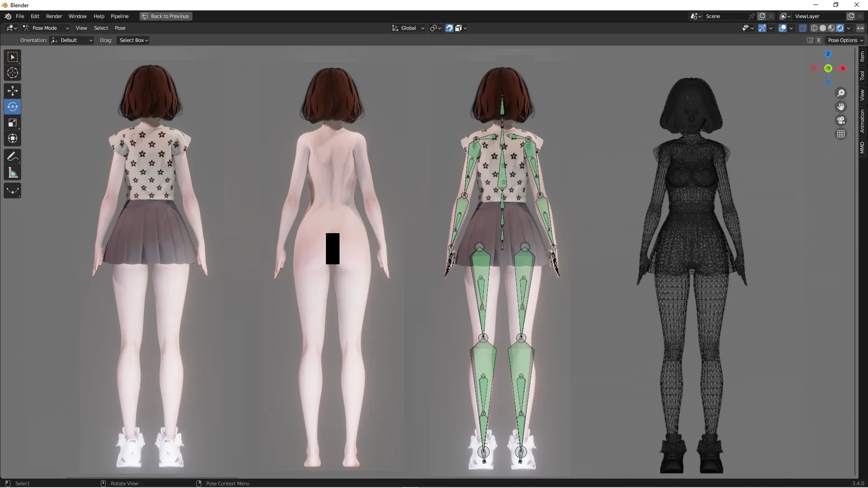Switch to wireframe viewport shading
Screen dimensions: 868x488
[x=814, y=28]
